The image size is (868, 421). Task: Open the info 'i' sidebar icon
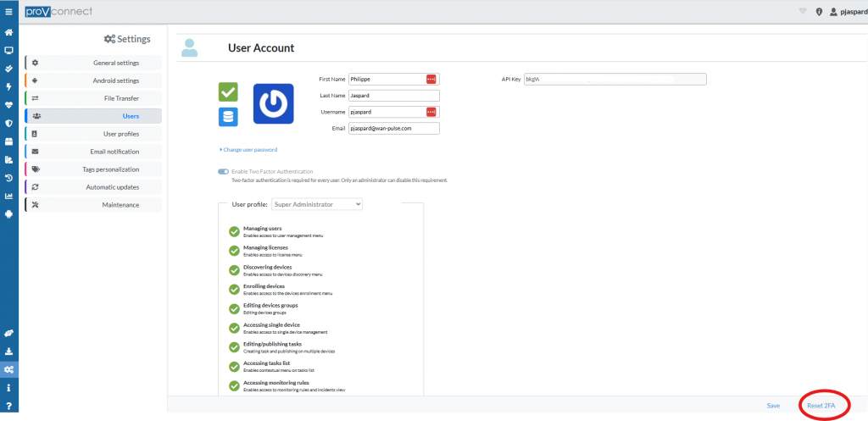tap(8, 388)
